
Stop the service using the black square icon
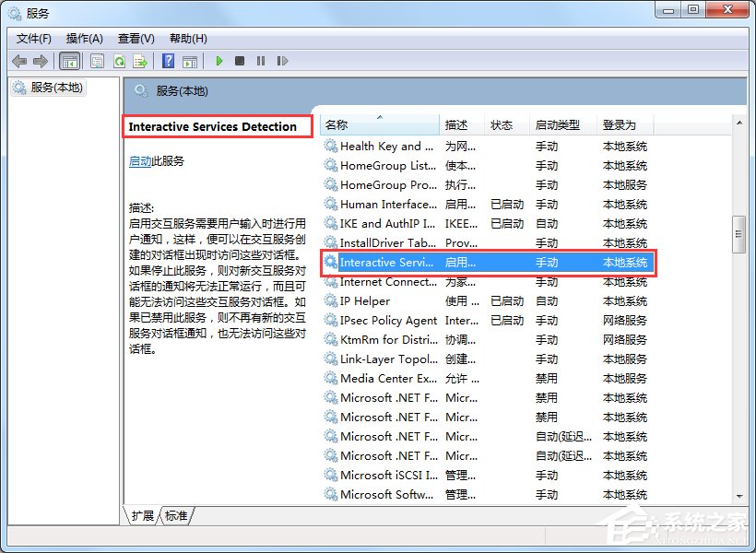pos(240,61)
